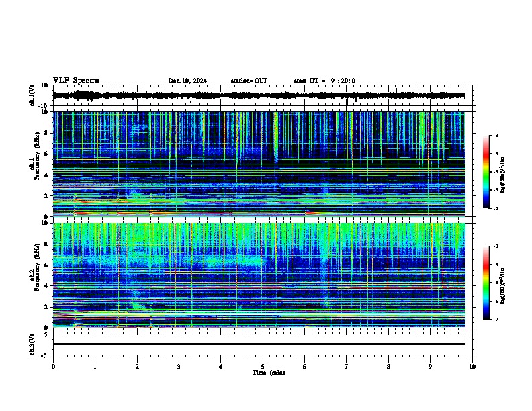Click the log(PSD) unit label beside ch.1 color scale
The image size is (532, 411).
(503, 175)
